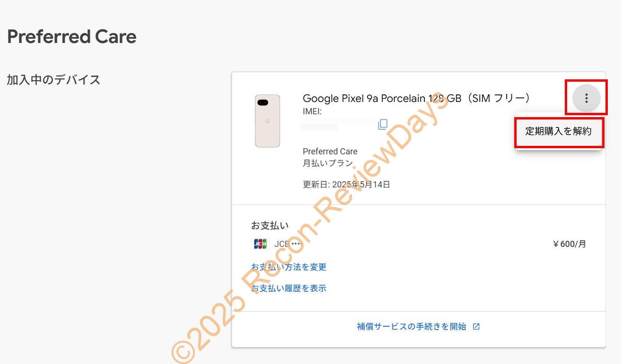The width and height of the screenshot is (622, 364).
Task: Click the Google Pixel 9a Porcelain device title
Action: [416, 98]
